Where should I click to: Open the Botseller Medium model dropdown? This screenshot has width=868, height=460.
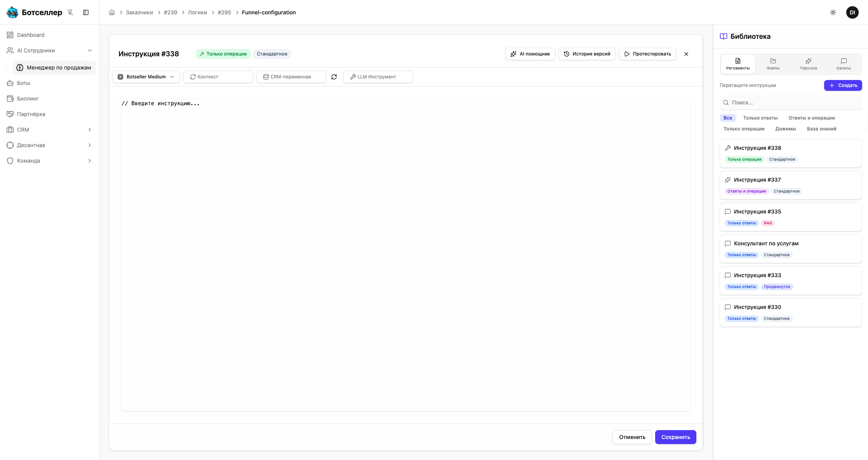pos(146,77)
